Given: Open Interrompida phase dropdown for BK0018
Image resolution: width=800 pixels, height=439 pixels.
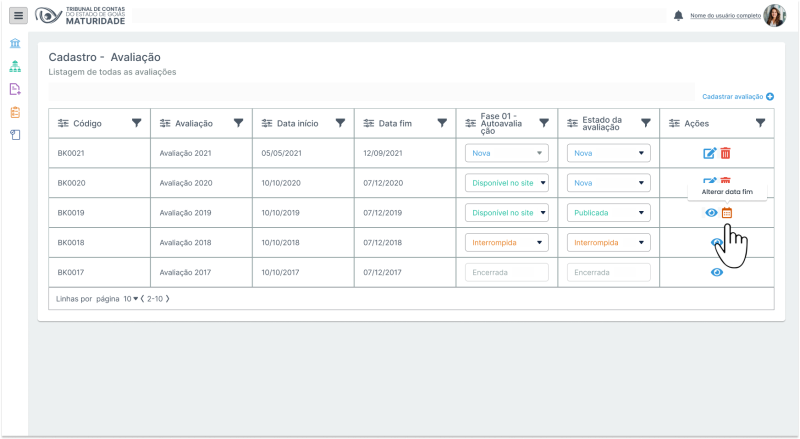Looking at the screenshot, I should pyautogui.click(x=507, y=243).
